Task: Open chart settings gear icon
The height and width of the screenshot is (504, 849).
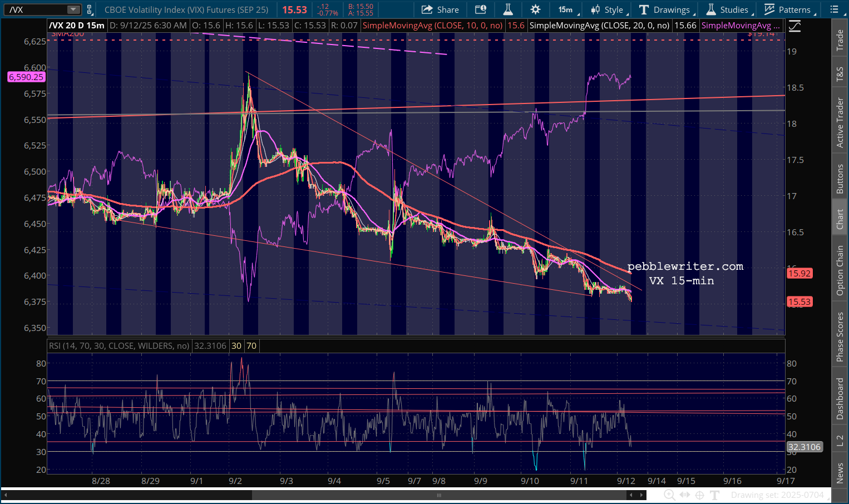Action: point(535,9)
